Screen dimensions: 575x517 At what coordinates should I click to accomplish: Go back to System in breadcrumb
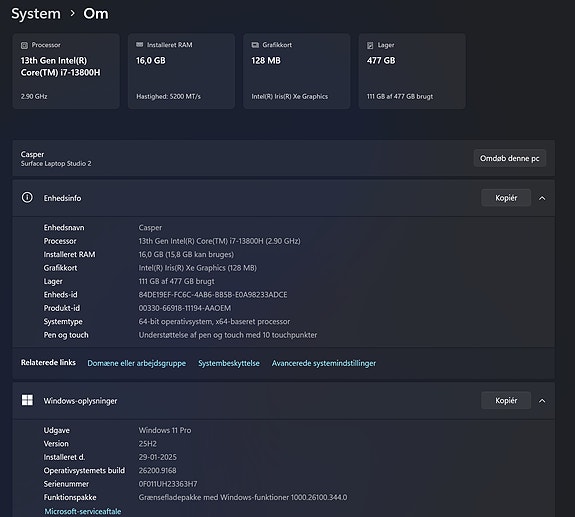pyautogui.click(x=36, y=14)
